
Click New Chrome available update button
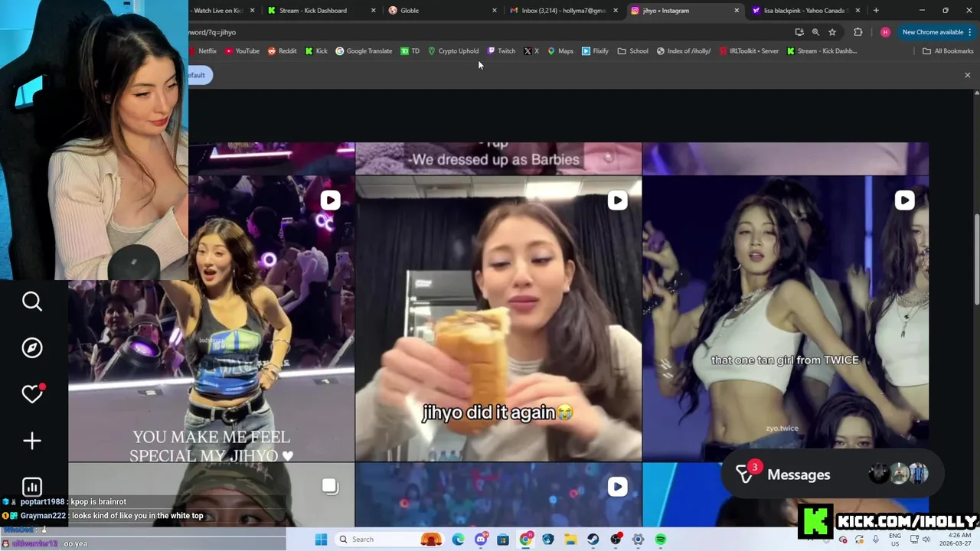(x=937, y=32)
